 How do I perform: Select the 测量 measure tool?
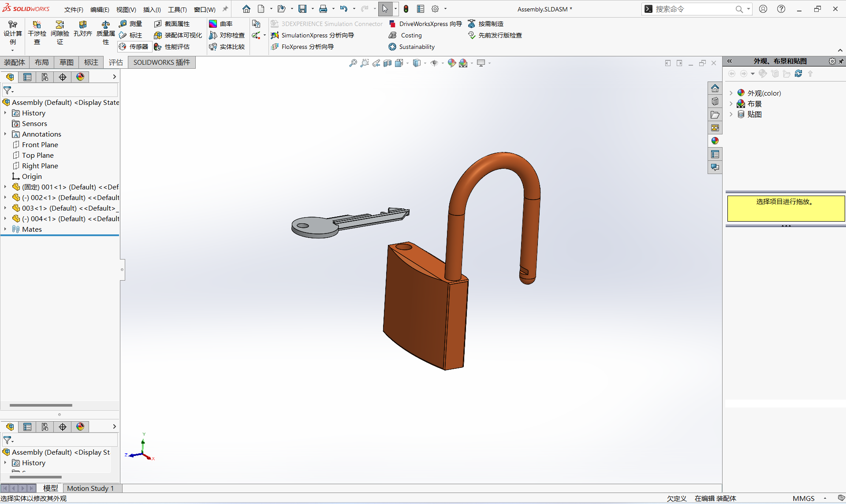[130, 24]
